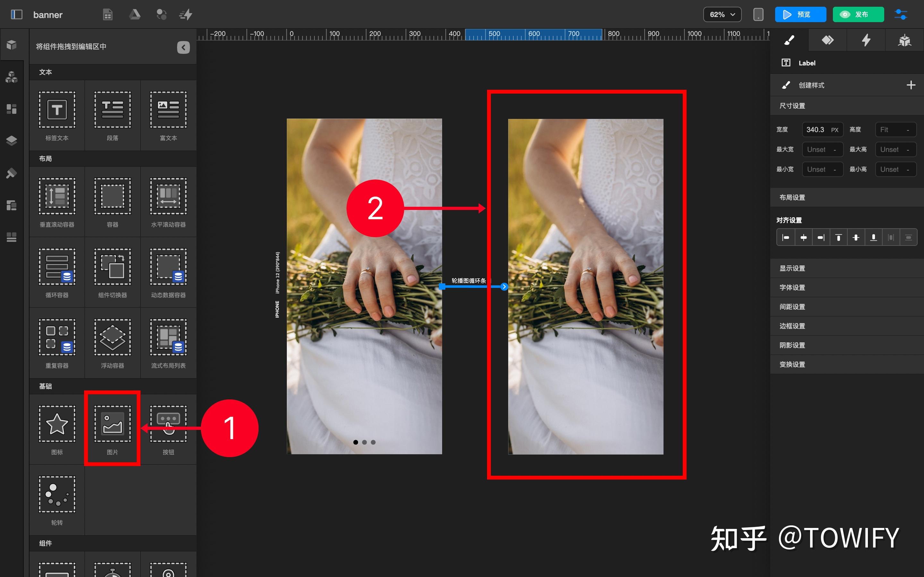Open the brush style tab
The width and height of the screenshot is (924, 577).
[x=789, y=40]
